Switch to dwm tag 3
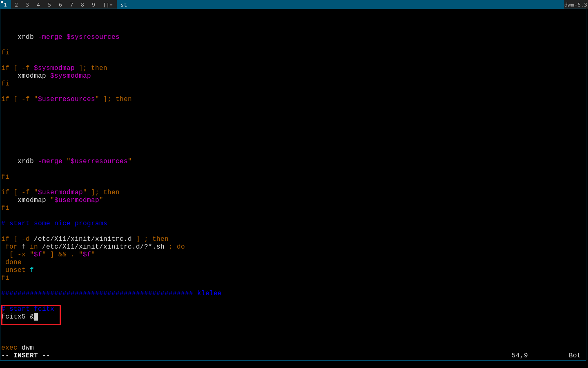 coord(27,4)
